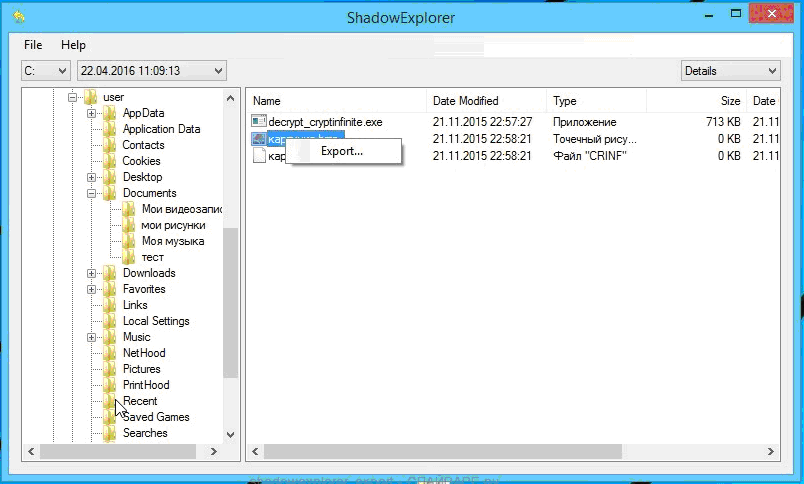Click 21.11.2015 22:57:27 date cell
This screenshot has width=804, height=484.
[482, 122]
